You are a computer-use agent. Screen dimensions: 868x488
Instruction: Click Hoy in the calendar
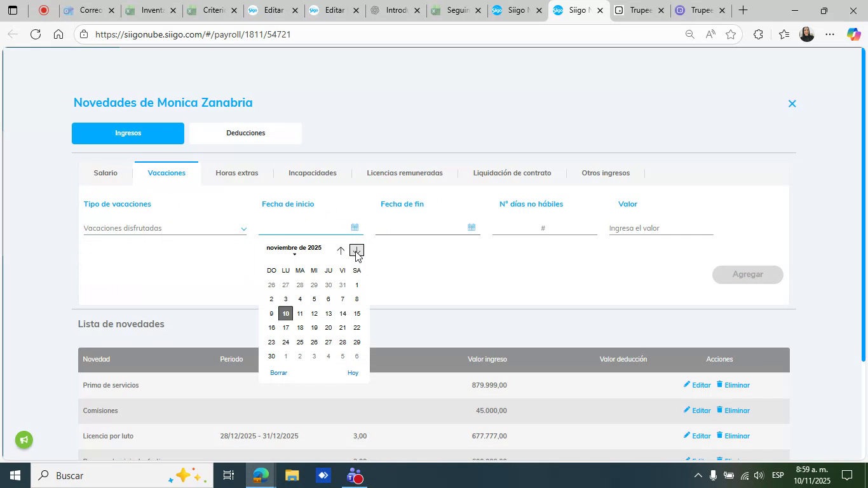click(353, 373)
